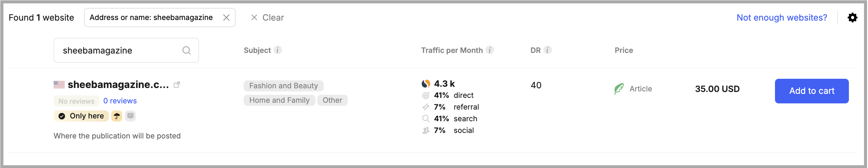868x168 pixels.
Task: Click the Only here badge
Action: (81, 116)
